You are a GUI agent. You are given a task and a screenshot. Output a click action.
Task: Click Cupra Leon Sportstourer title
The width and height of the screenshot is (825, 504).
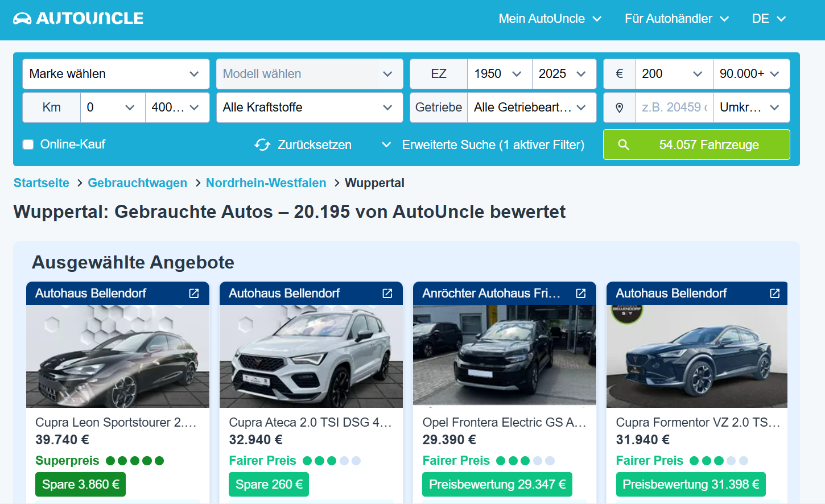click(116, 423)
